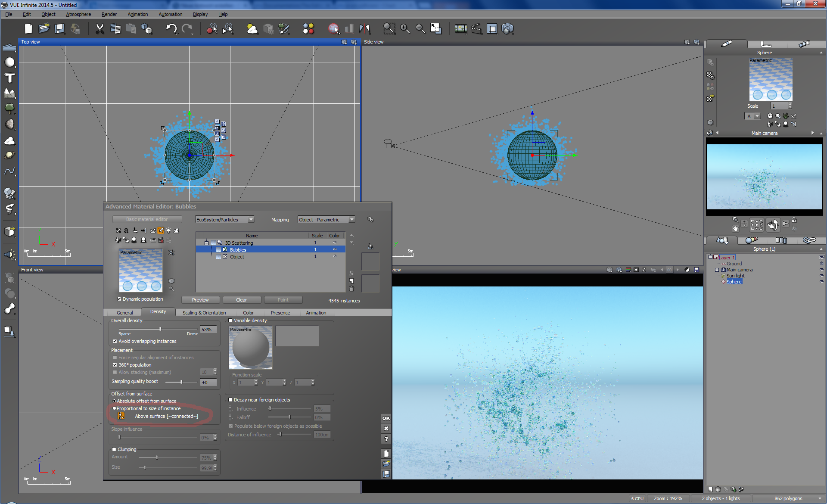This screenshot has width=827, height=504.
Task: Select the Sphere primitive tool in left toolbar
Action: point(9,62)
